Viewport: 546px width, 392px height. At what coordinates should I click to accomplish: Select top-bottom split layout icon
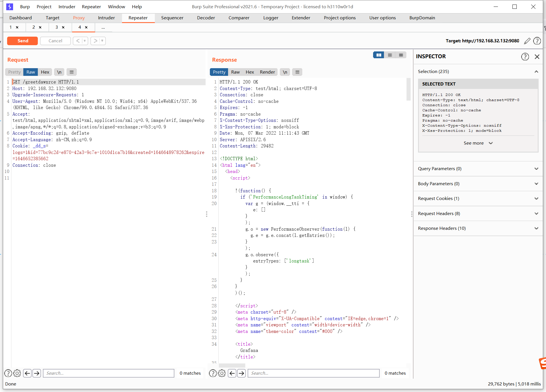pos(390,55)
